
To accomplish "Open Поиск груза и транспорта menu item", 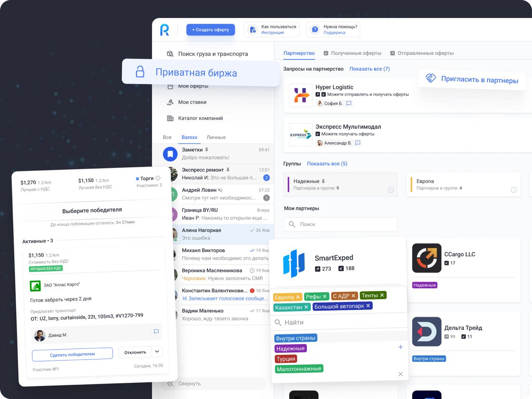I will pyautogui.click(x=213, y=54).
